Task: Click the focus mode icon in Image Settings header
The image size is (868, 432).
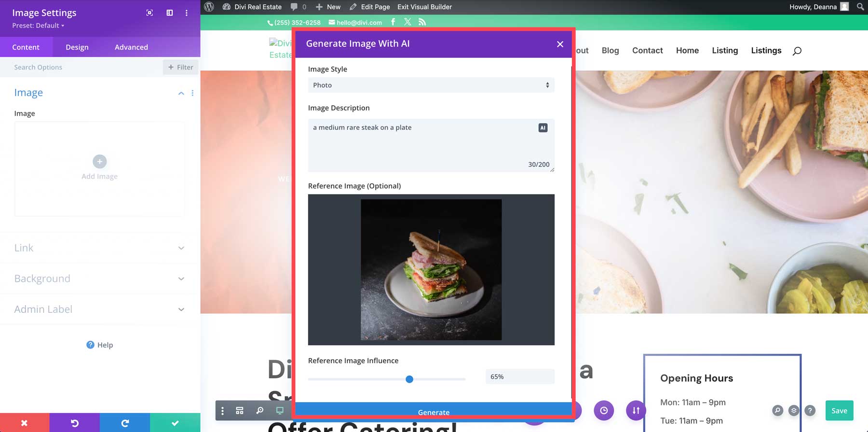Action: (149, 13)
